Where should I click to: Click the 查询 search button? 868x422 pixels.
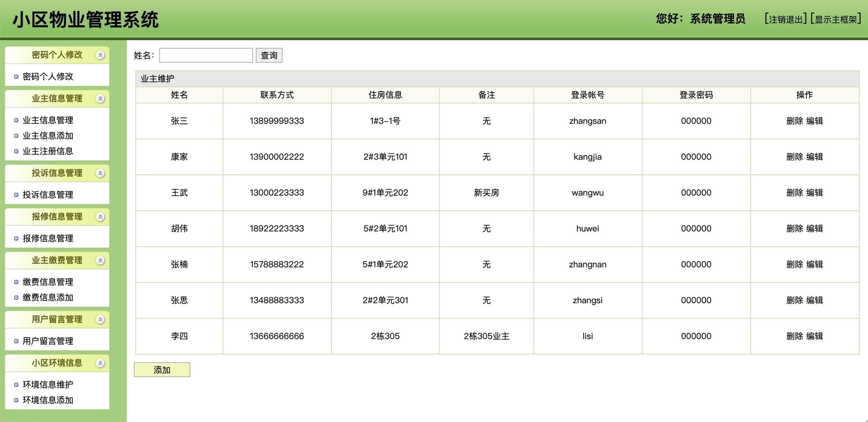pos(269,55)
